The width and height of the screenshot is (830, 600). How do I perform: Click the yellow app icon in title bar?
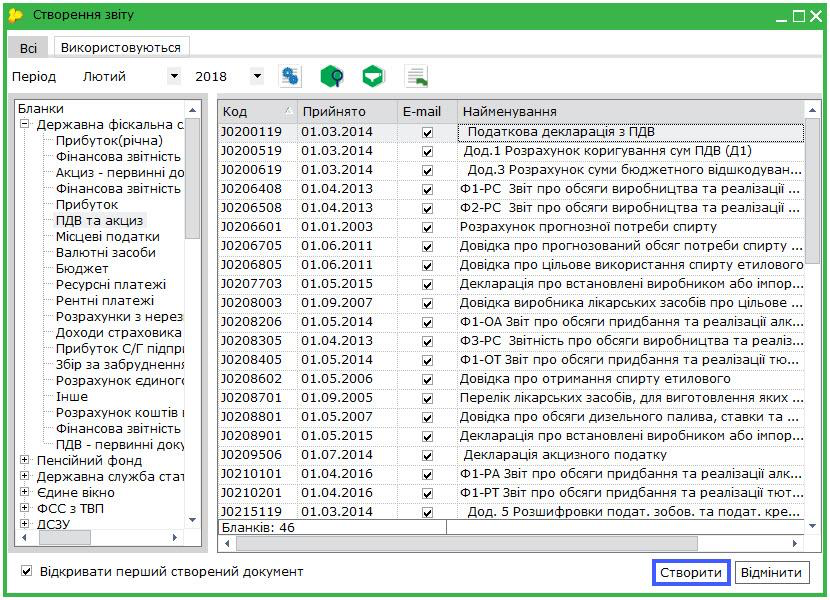pos(15,15)
